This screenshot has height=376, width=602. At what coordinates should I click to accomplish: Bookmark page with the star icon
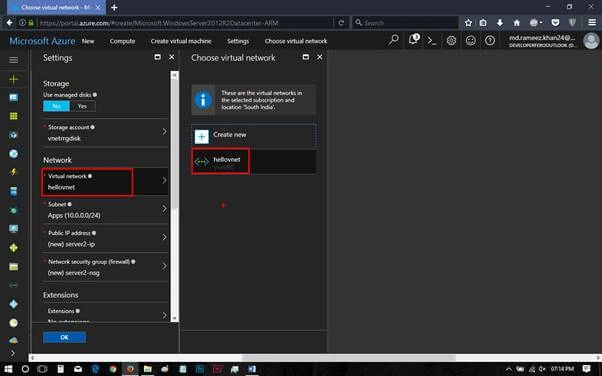pyautogui.click(x=468, y=23)
